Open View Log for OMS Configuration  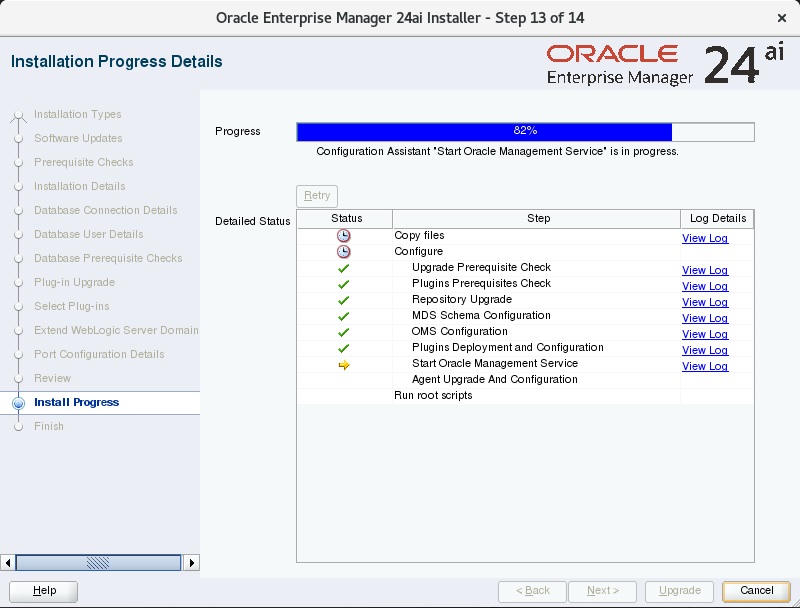pos(705,334)
